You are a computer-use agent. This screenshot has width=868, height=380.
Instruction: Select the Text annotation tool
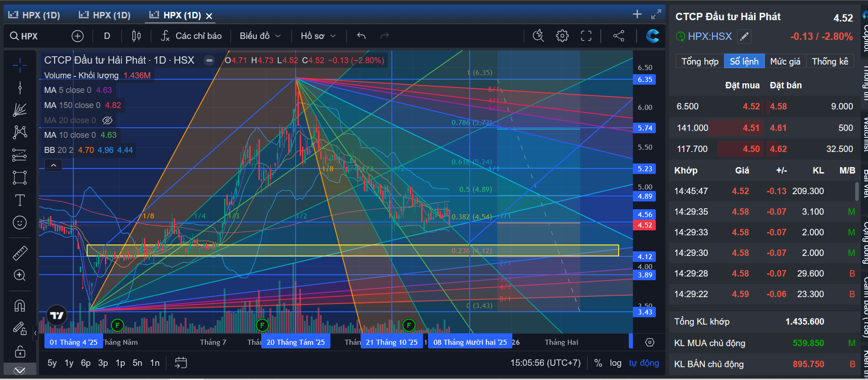tap(20, 200)
